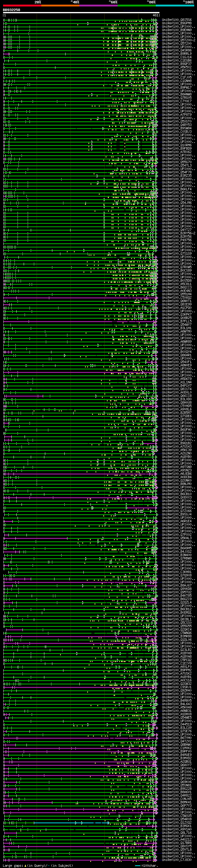
Task: Click label UniRef100_Q6AXY7
Action: click(x=177, y=765)
